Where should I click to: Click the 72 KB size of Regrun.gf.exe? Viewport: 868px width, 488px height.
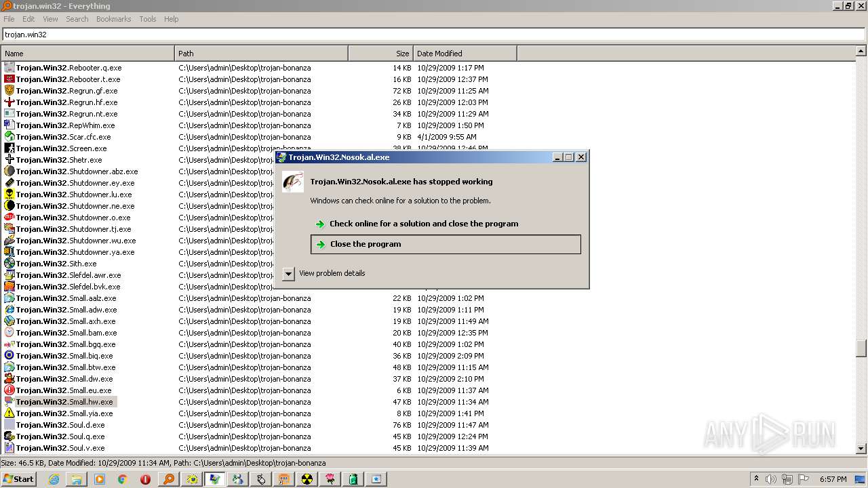[x=402, y=91]
